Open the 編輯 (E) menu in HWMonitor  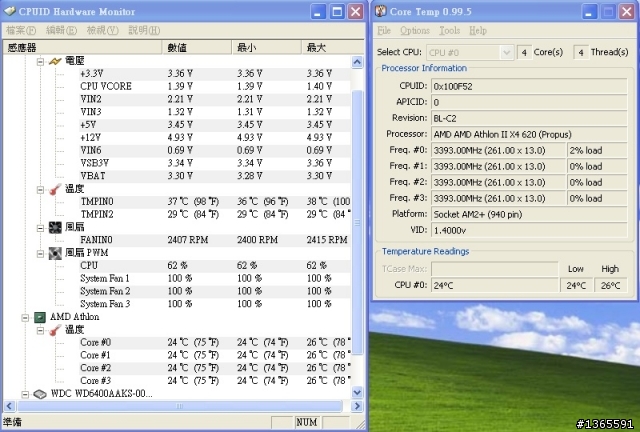(x=61, y=31)
